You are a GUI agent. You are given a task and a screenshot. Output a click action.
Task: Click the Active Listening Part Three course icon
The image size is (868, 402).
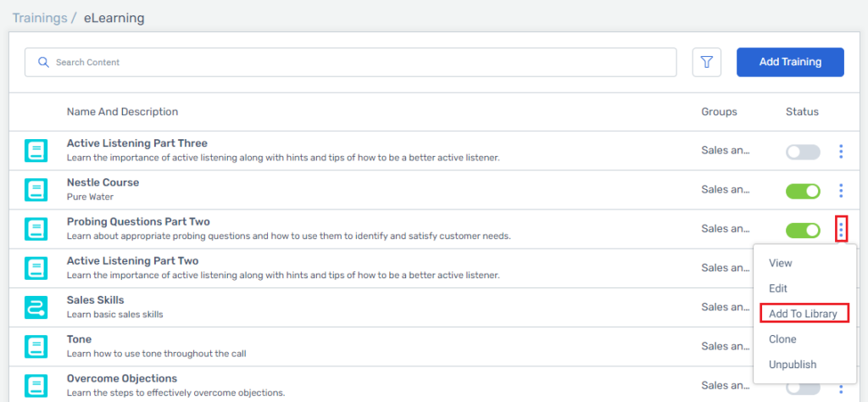pyautogui.click(x=36, y=151)
